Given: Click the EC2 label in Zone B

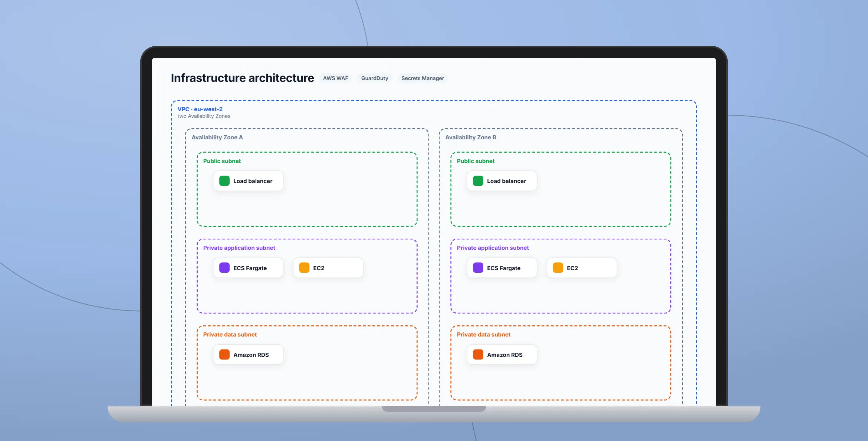Looking at the screenshot, I should [x=572, y=268].
